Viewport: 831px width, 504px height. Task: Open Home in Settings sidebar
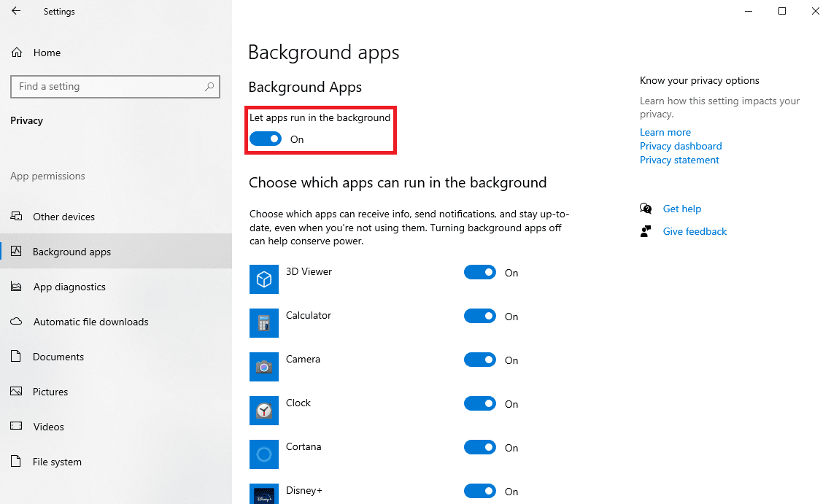point(115,53)
